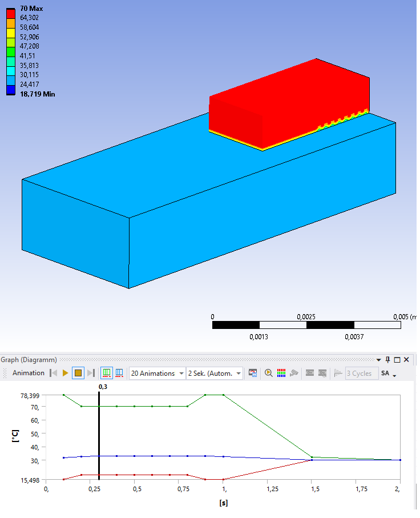Toggle result sets frames mode icon
The image size is (420, 518).
click(x=119, y=374)
